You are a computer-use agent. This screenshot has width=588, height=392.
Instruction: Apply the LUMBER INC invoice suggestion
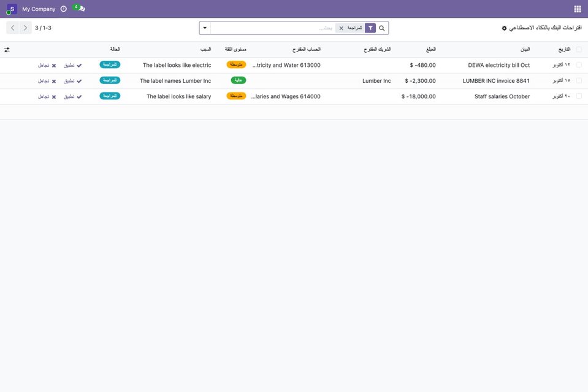coord(72,81)
